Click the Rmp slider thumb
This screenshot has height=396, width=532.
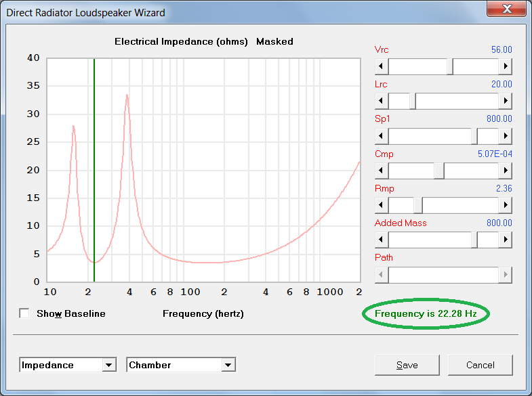(x=418, y=205)
